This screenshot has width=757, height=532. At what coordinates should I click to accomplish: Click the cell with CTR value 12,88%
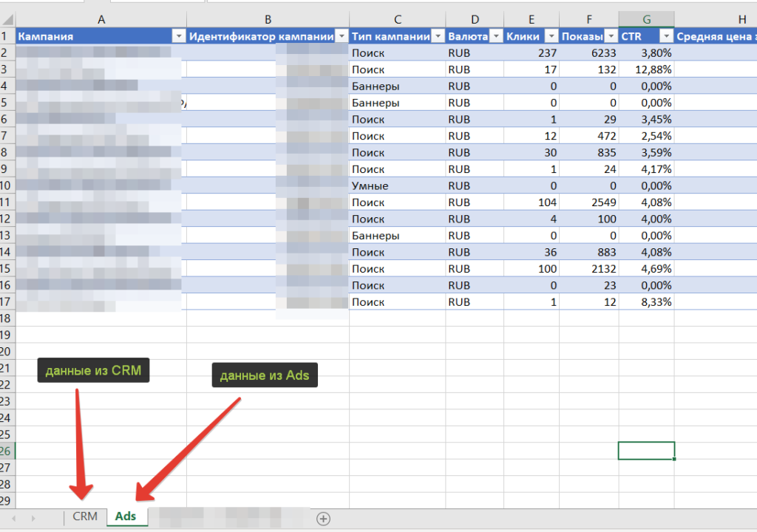pos(646,69)
